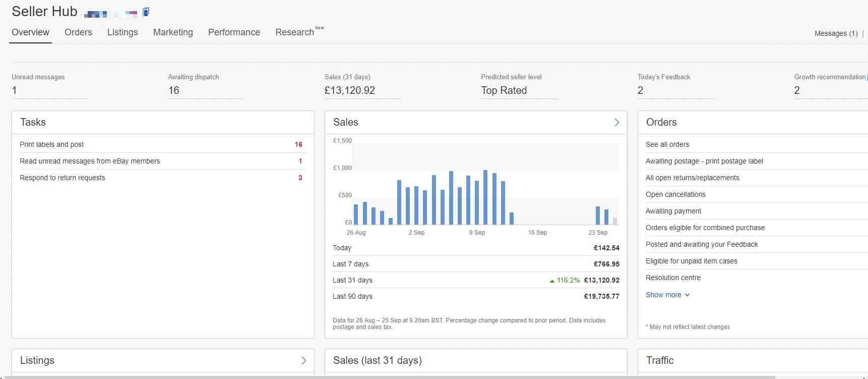Click the green 116.2% increase indicator

pos(565,280)
